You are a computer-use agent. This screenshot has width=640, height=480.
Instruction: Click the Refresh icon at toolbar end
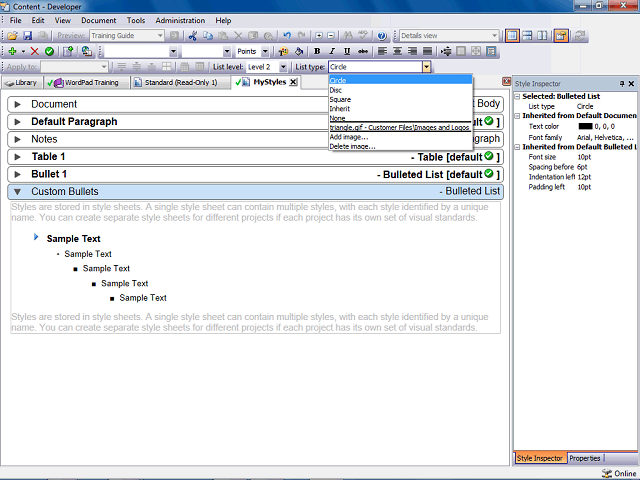(579, 36)
